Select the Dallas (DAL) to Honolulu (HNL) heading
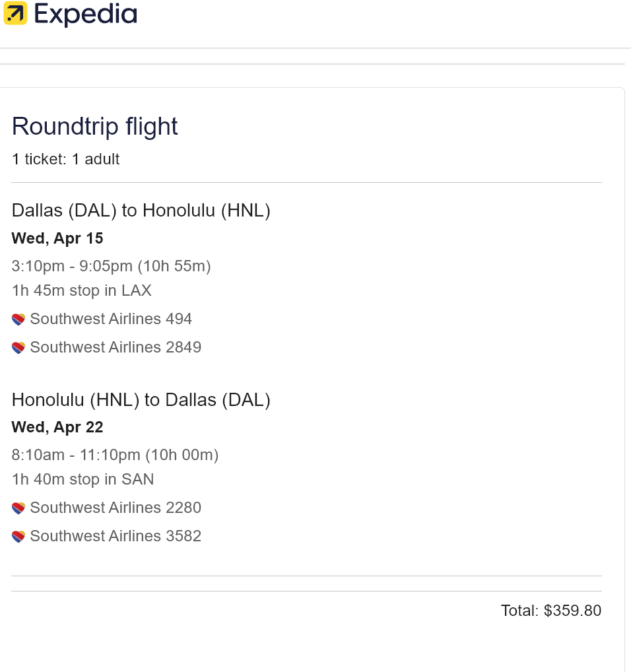This screenshot has width=631, height=672. coord(141,211)
